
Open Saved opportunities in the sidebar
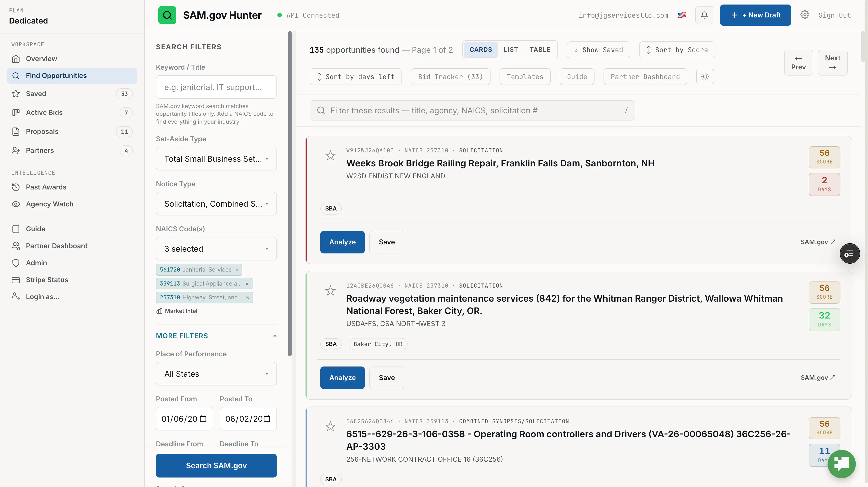[x=72, y=94]
